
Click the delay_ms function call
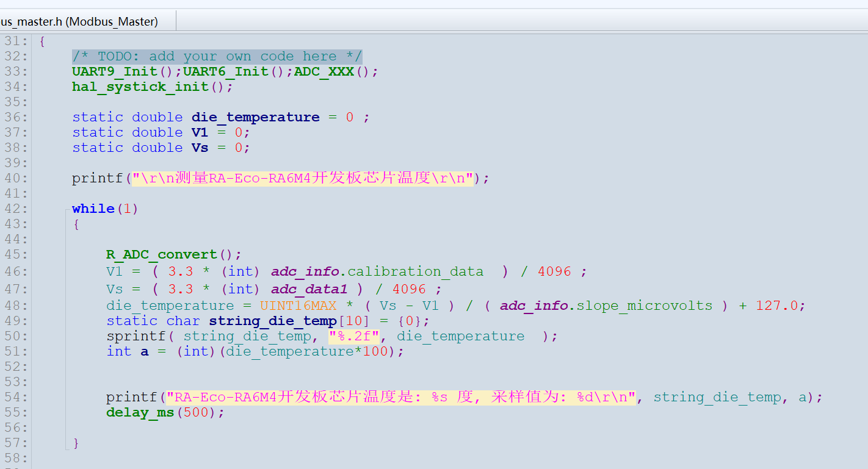[x=140, y=412]
